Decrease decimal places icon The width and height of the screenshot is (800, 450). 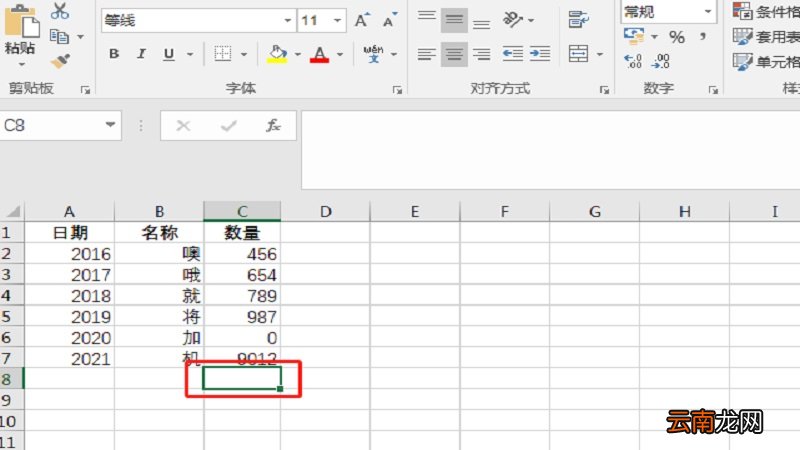point(661,62)
